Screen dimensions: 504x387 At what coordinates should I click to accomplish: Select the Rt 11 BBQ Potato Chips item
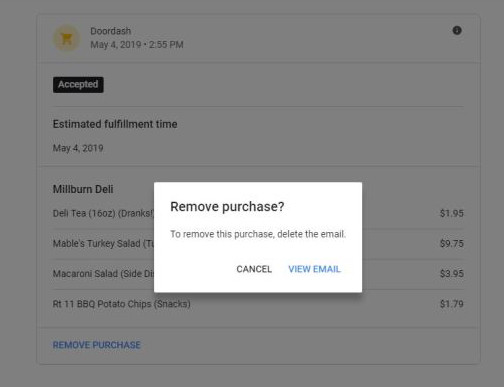pyautogui.click(x=122, y=304)
